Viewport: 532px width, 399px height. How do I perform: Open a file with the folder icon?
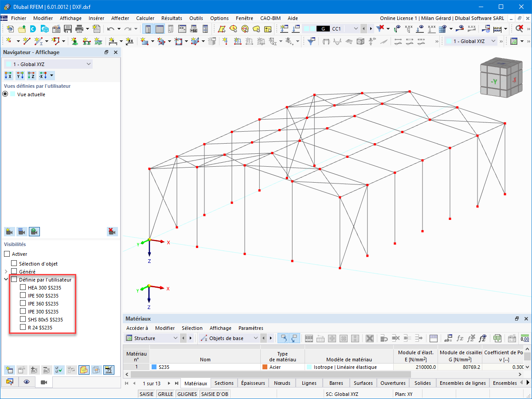pyautogui.click(x=22, y=29)
